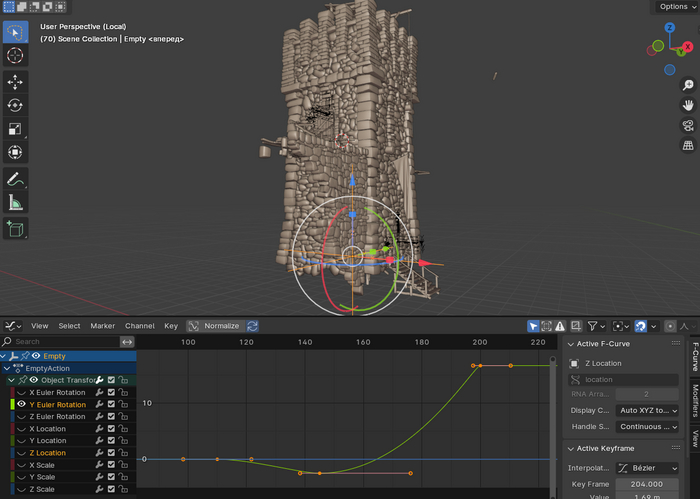Collapse the EmptyAction tree item
Image resolution: width=700 pixels, height=499 pixels.
[x=8, y=368]
